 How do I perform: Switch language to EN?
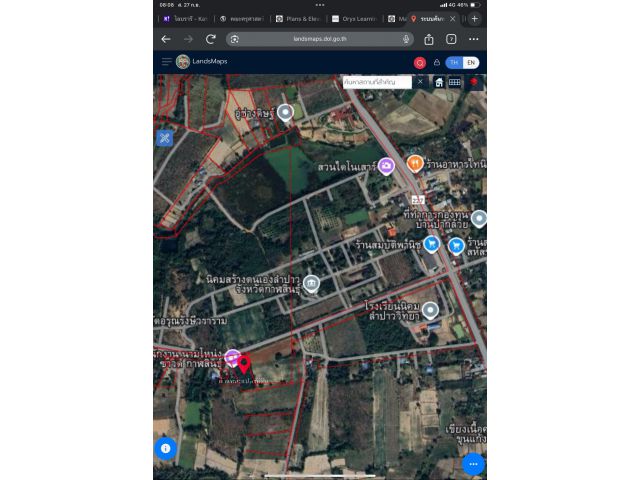471,62
